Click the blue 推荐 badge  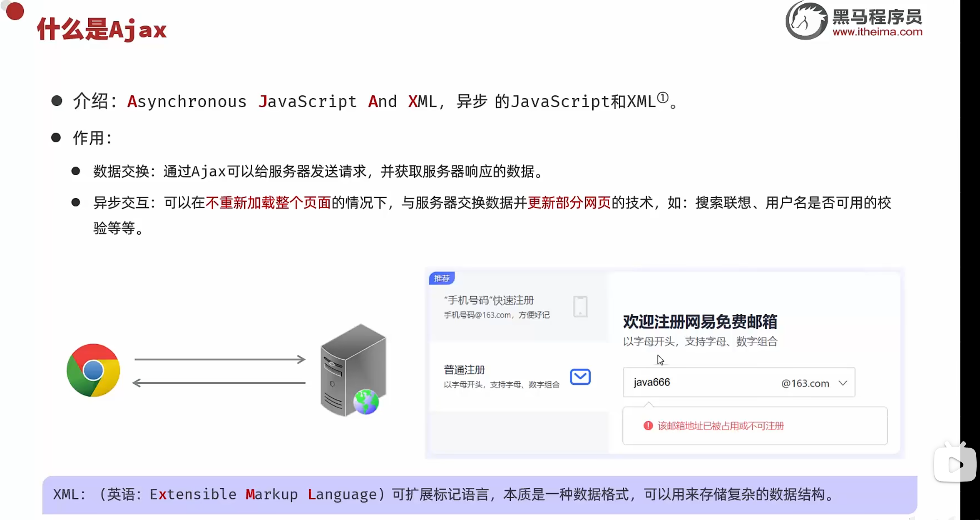pyautogui.click(x=442, y=278)
